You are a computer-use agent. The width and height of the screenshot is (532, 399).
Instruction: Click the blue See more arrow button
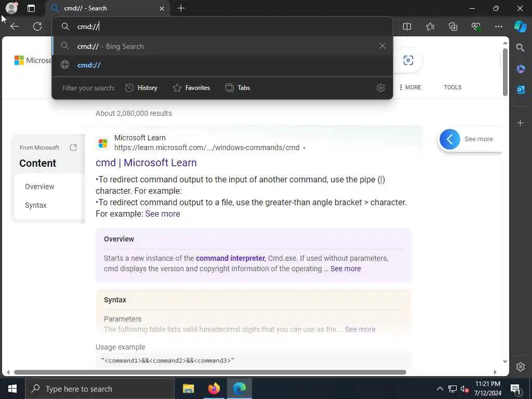(449, 139)
